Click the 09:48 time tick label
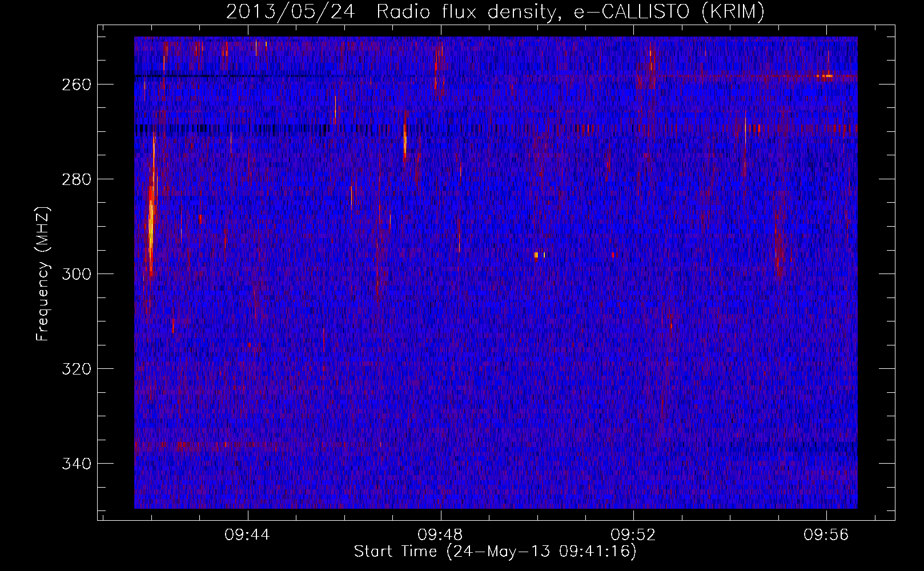924x571 pixels. 440,535
